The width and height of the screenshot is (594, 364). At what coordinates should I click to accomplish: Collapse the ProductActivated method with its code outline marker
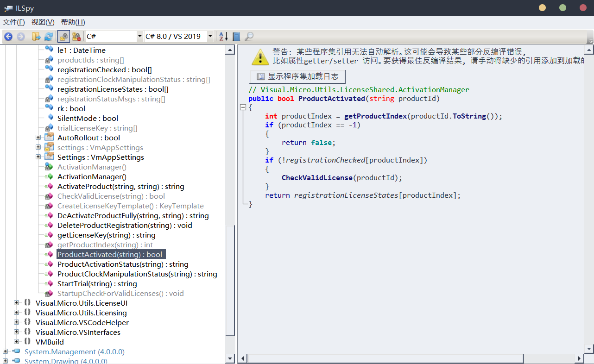pos(243,107)
